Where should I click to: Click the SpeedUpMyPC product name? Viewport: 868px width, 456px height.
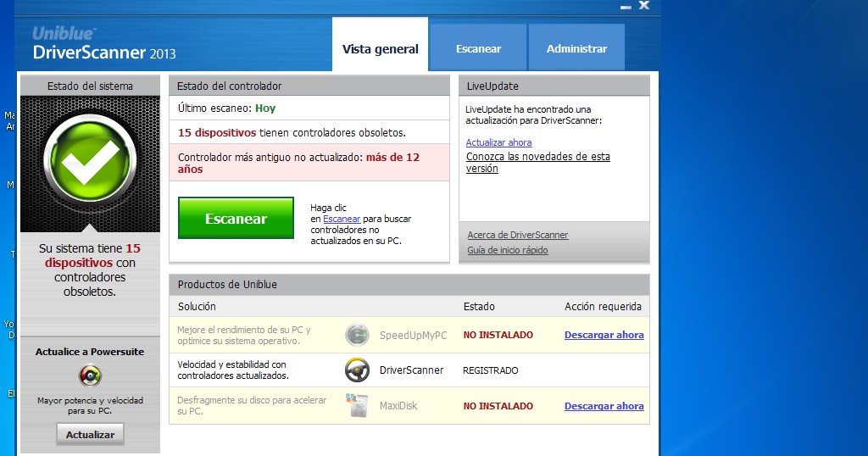[413, 335]
